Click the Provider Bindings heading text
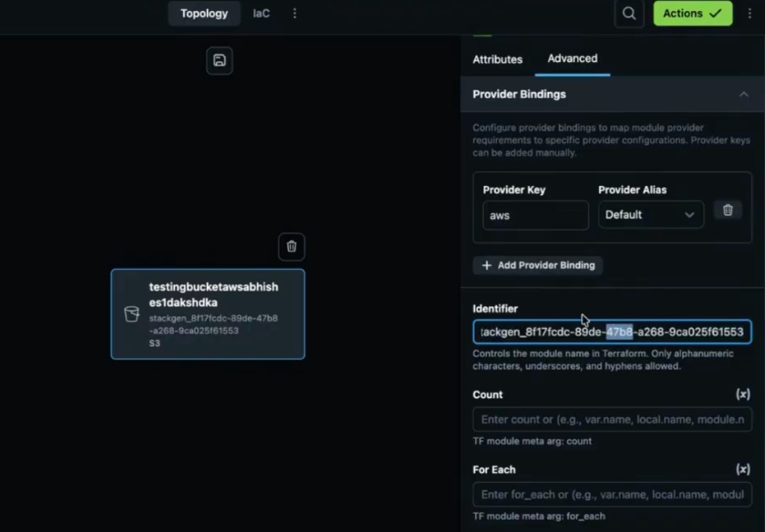Image resolution: width=765 pixels, height=532 pixels. (519, 94)
